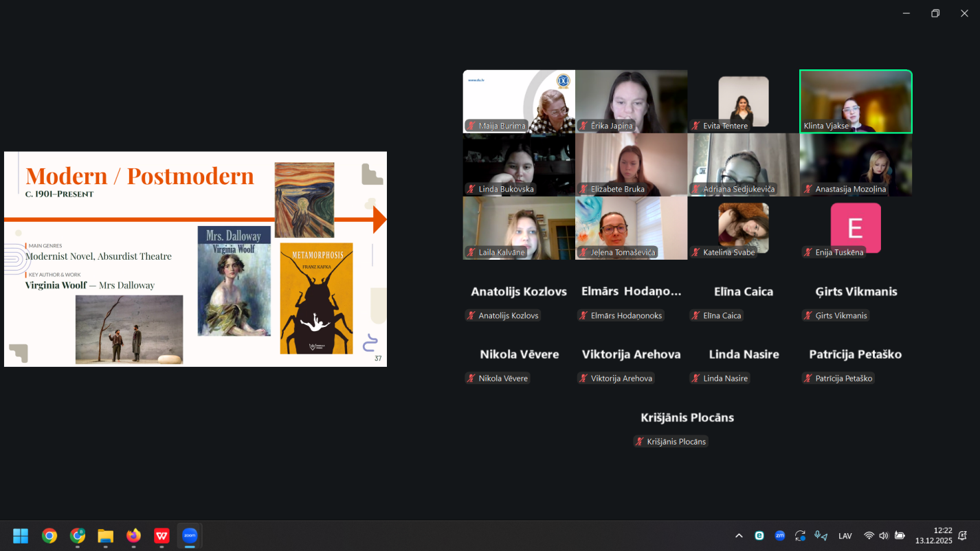Screen dimensions: 980x551
Task: Click muted mic icon beside Krišjānis Plocāns
Action: (640, 442)
